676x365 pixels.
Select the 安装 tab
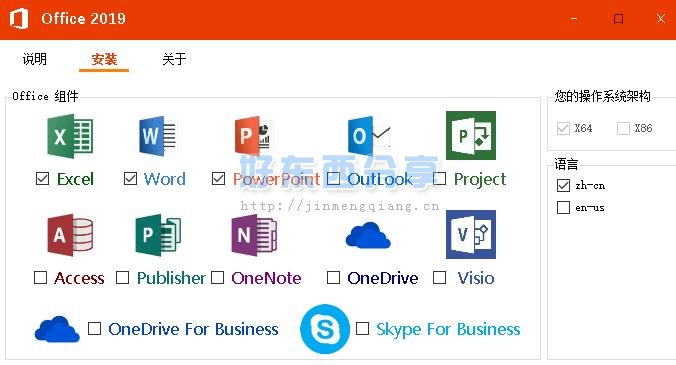click(104, 59)
